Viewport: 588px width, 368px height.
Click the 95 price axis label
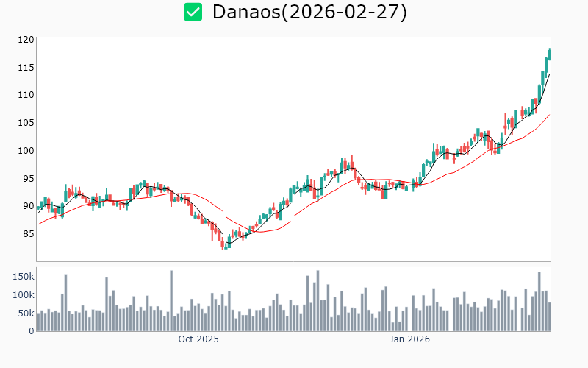point(28,179)
